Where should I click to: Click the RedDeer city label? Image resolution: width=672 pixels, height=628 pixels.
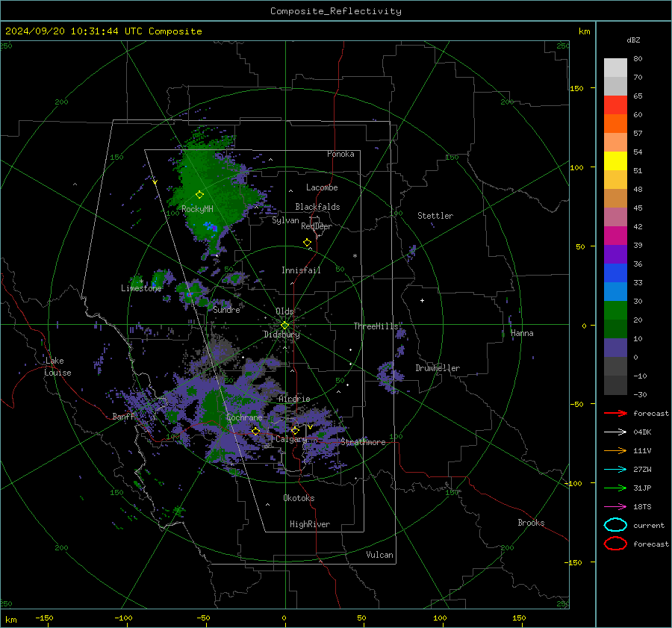coord(317,226)
